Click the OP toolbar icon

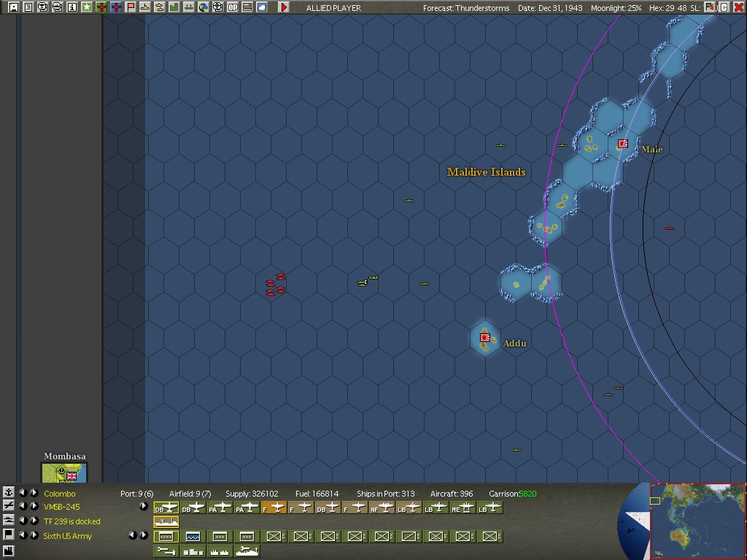click(x=233, y=7)
